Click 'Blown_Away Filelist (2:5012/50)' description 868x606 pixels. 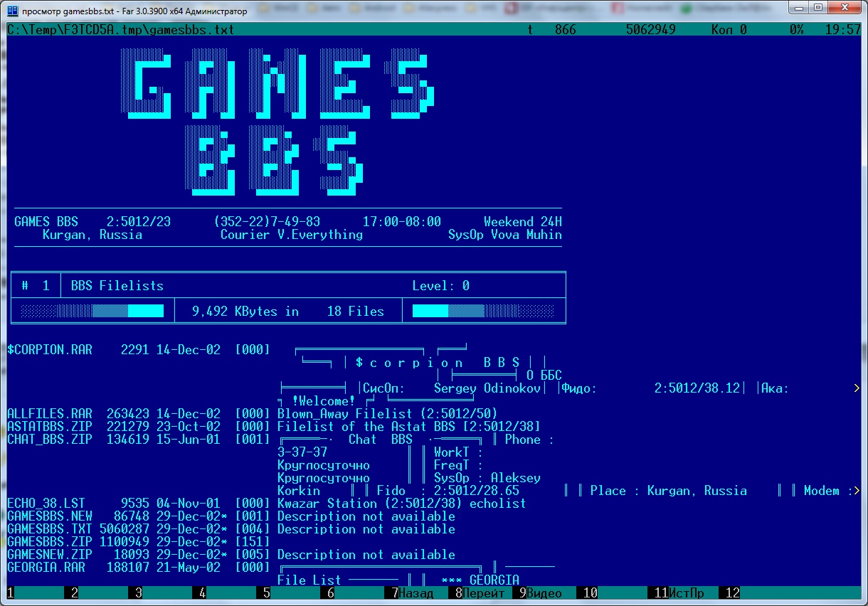[x=388, y=414]
